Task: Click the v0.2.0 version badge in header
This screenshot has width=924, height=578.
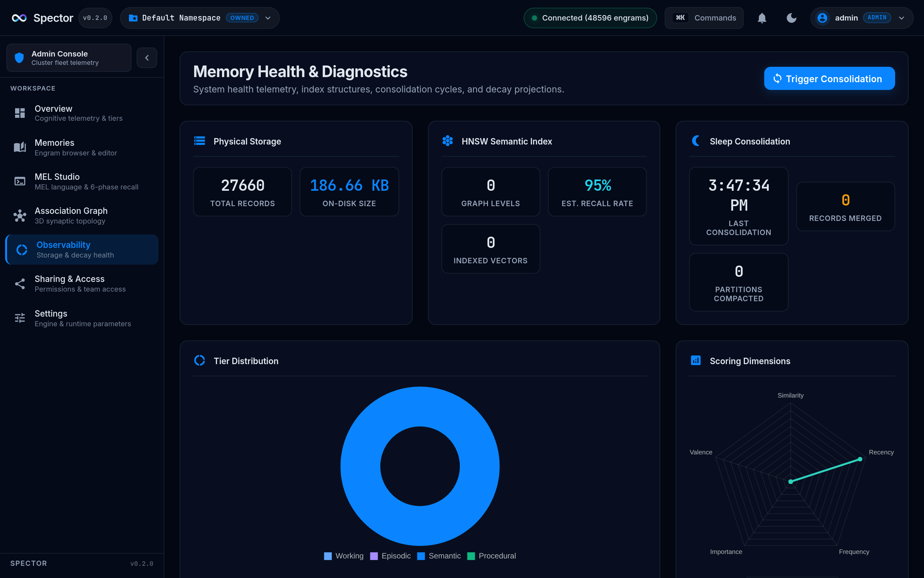Action: (x=95, y=18)
